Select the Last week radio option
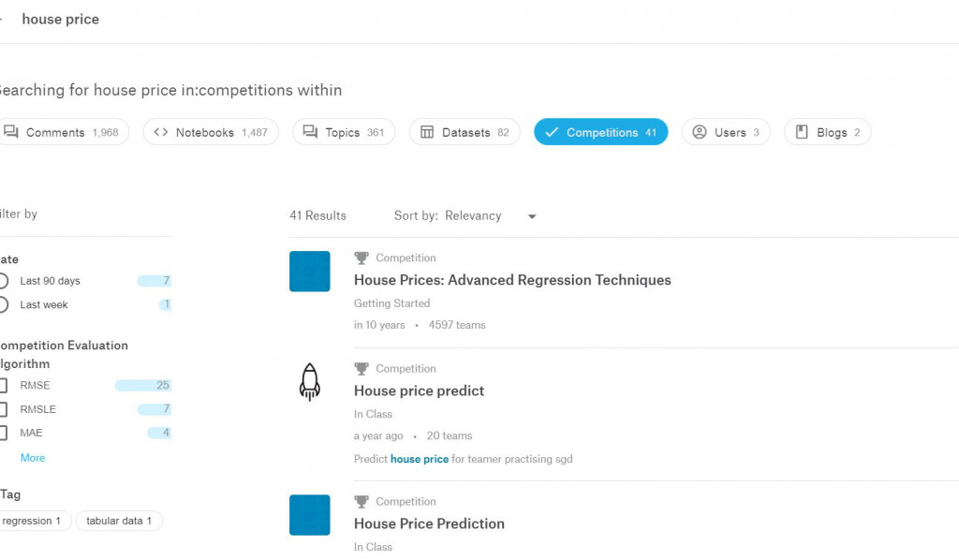The width and height of the screenshot is (959, 560). point(4,304)
